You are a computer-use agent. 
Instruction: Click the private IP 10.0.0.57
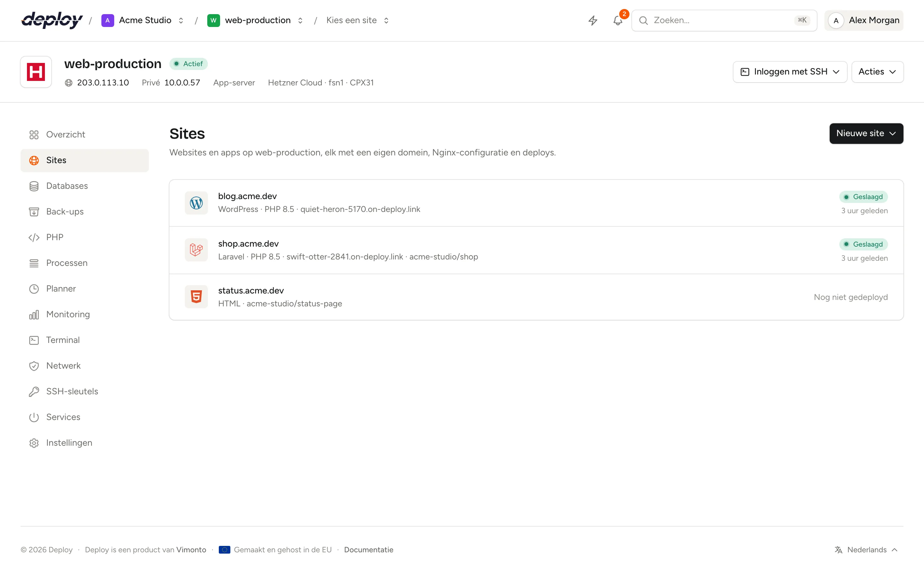tap(182, 83)
